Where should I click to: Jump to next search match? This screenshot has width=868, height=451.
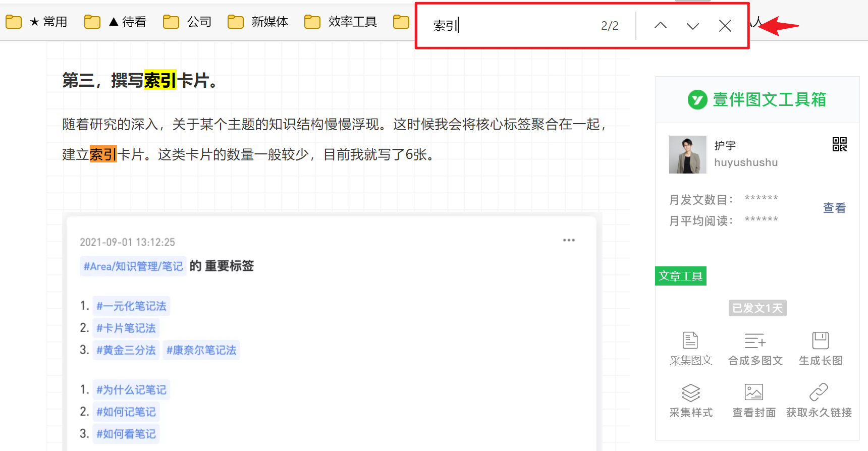click(x=692, y=26)
